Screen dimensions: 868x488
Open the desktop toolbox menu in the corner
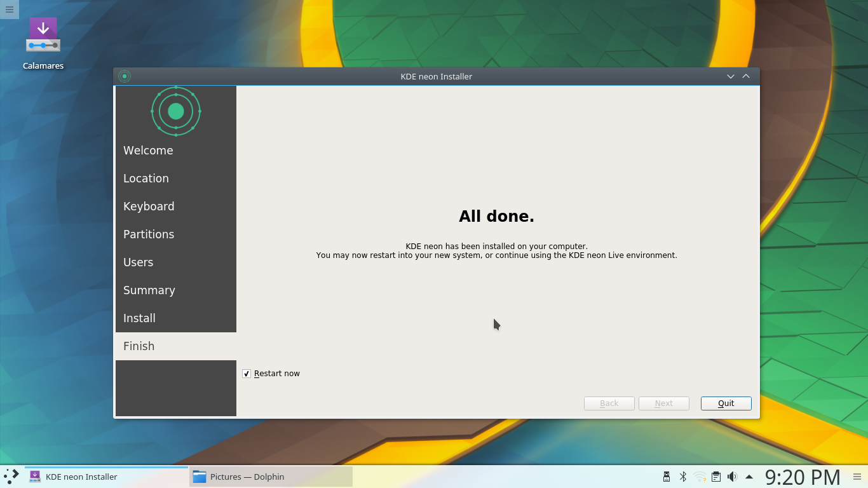coord(9,9)
